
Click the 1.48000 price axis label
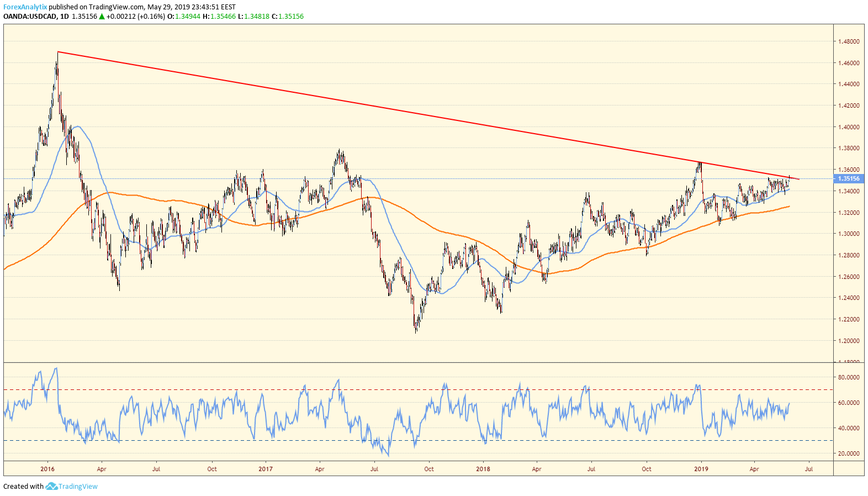tap(848, 41)
